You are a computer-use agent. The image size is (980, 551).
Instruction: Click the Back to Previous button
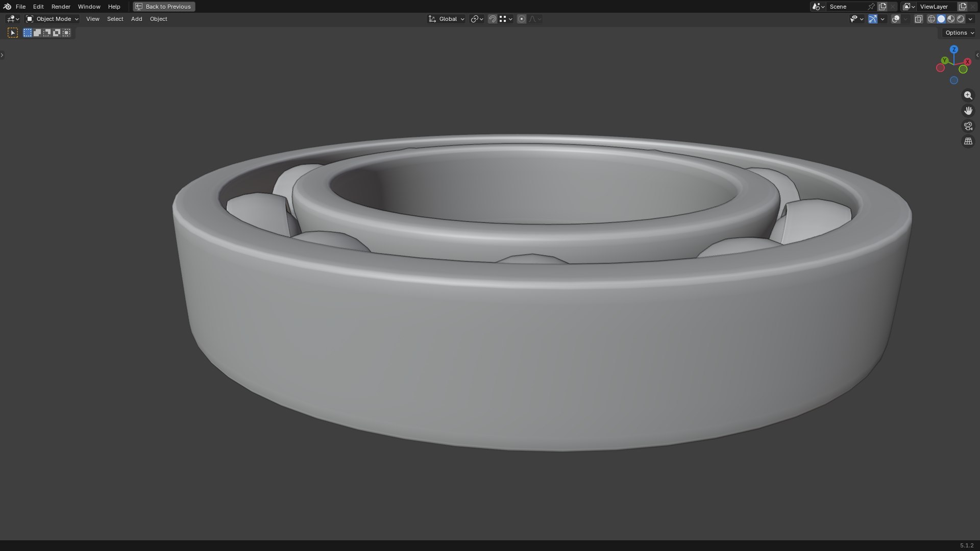coord(164,7)
